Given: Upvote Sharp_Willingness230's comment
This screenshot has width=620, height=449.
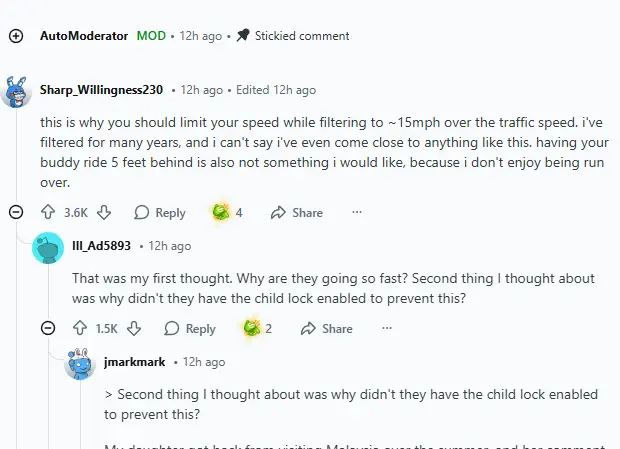Looking at the screenshot, I should coord(48,212).
